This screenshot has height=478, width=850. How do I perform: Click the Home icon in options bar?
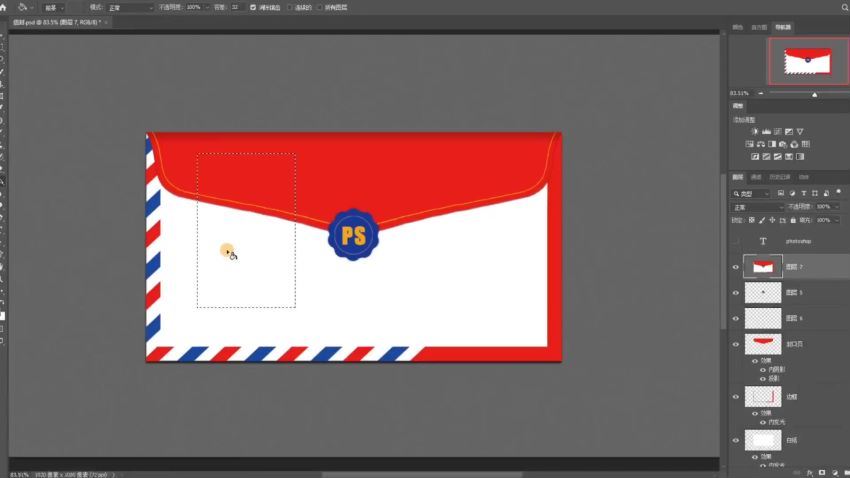(x=3, y=8)
